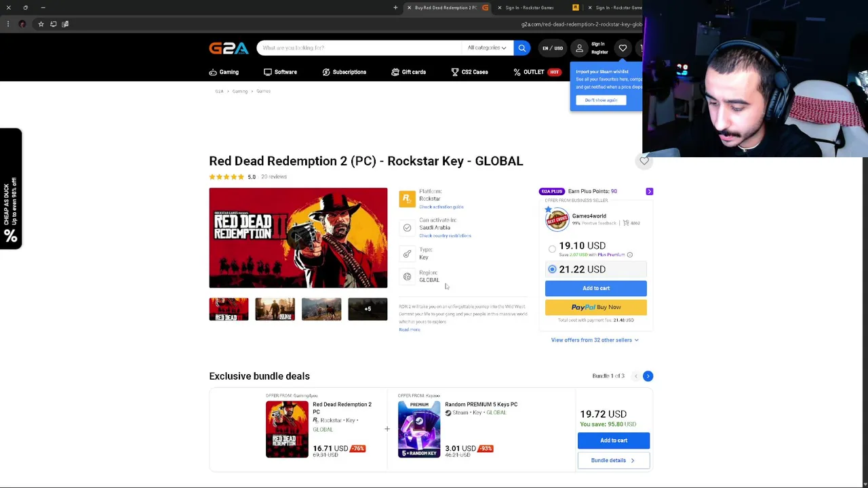This screenshot has height=488, width=868.
Task: Click the blue Add to cart button
Action: tap(596, 289)
